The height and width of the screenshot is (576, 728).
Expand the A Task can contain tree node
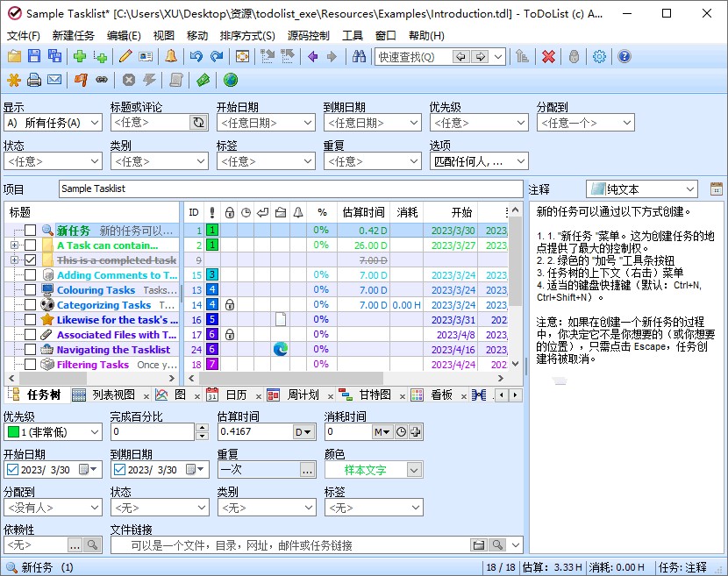coord(14,245)
